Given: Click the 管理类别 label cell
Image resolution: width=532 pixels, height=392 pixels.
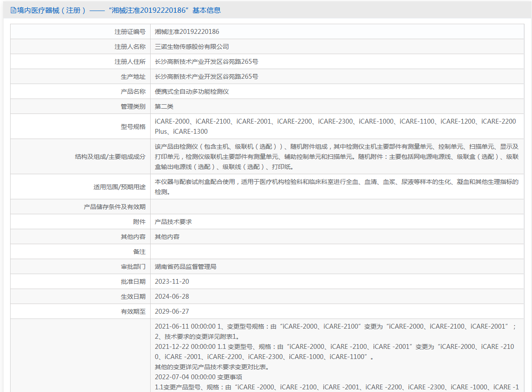Looking at the screenshot, I should (80, 106).
